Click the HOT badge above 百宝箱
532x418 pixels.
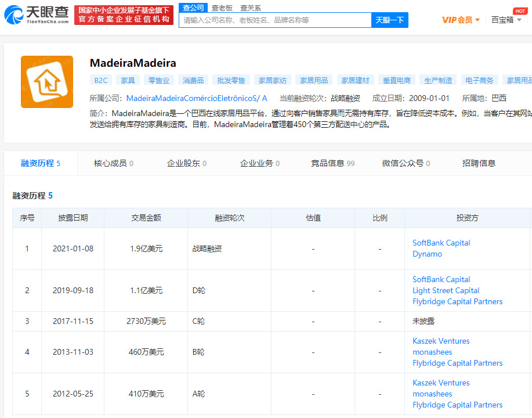point(520,11)
